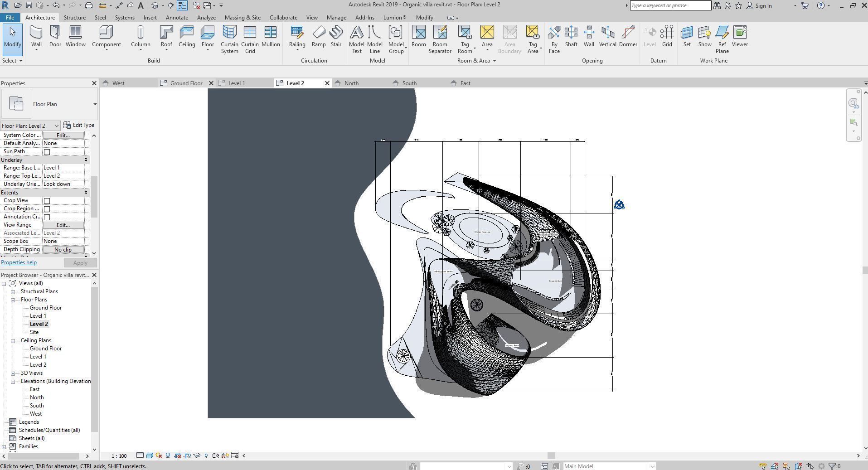Select the Shaft opening tool
868x470 pixels.
571,36
